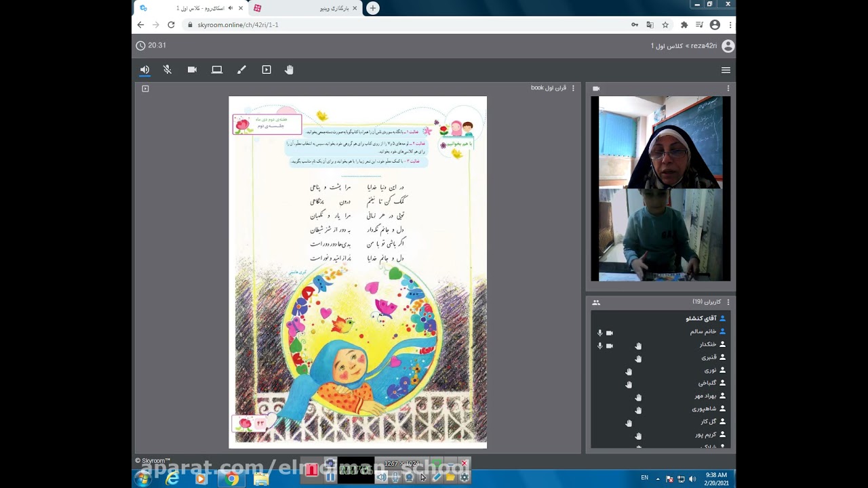The image size is (868, 488).
Task: Toggle recorder system sound capture
Action: click(x=382, y=476)
